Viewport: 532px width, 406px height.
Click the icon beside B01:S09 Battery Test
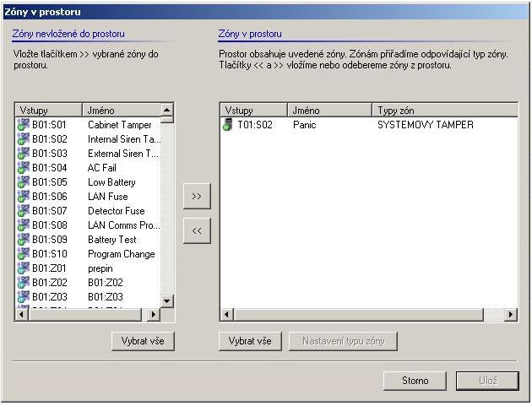click(23, 240)
